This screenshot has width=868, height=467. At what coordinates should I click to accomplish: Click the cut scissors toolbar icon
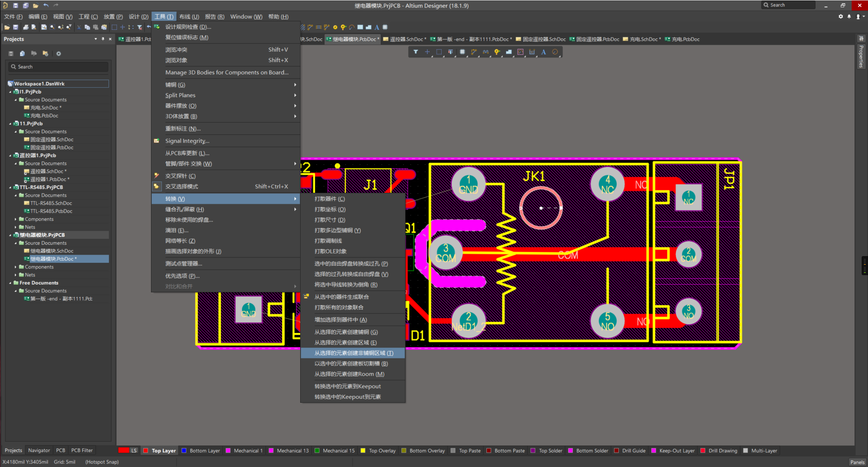[79, 28]
